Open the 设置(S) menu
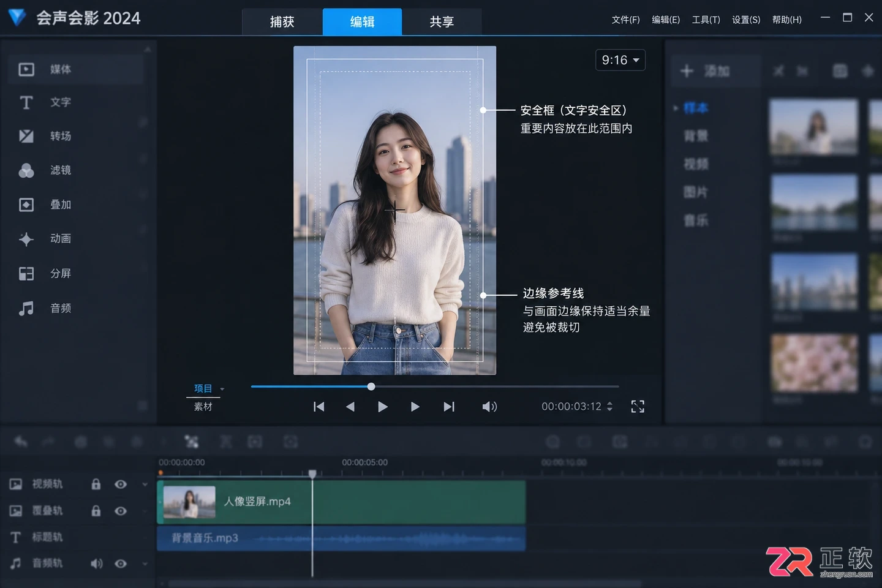This screenshot has height=588, width=882. (x=746, y=20)
